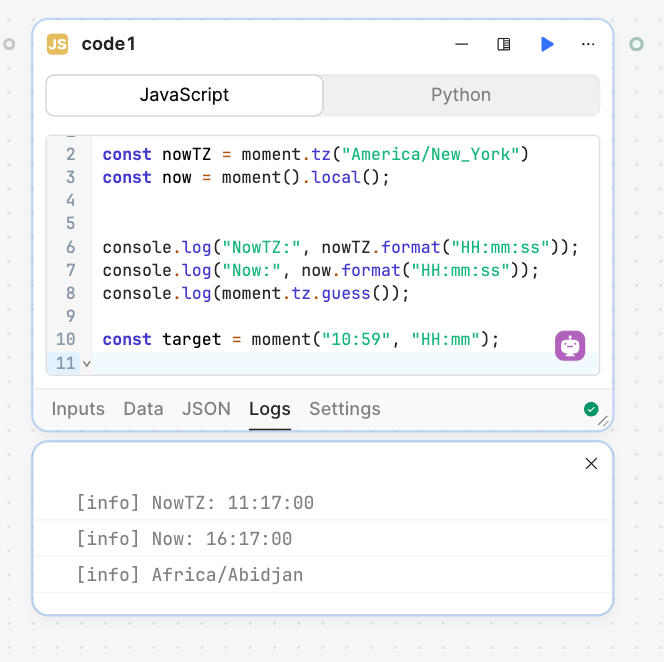Select the Logs tab
This screenshot has height=662, width=664.
(270, 409)
